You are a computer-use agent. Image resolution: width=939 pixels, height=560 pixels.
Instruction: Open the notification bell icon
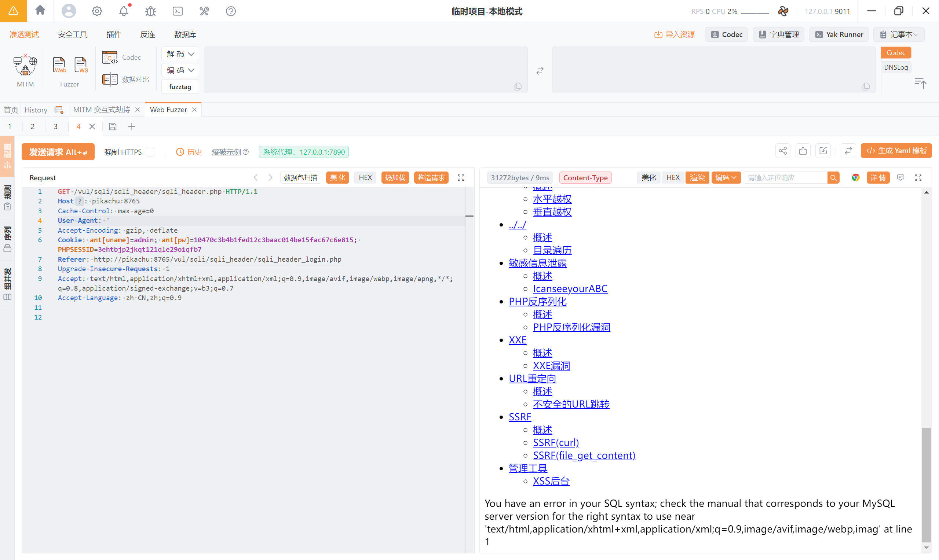click(x=124, y=11)
